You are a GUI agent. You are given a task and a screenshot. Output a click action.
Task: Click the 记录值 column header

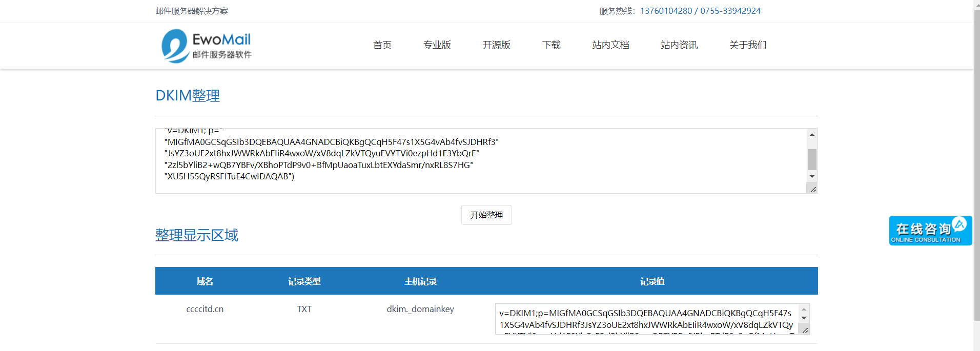click(652, 281)
